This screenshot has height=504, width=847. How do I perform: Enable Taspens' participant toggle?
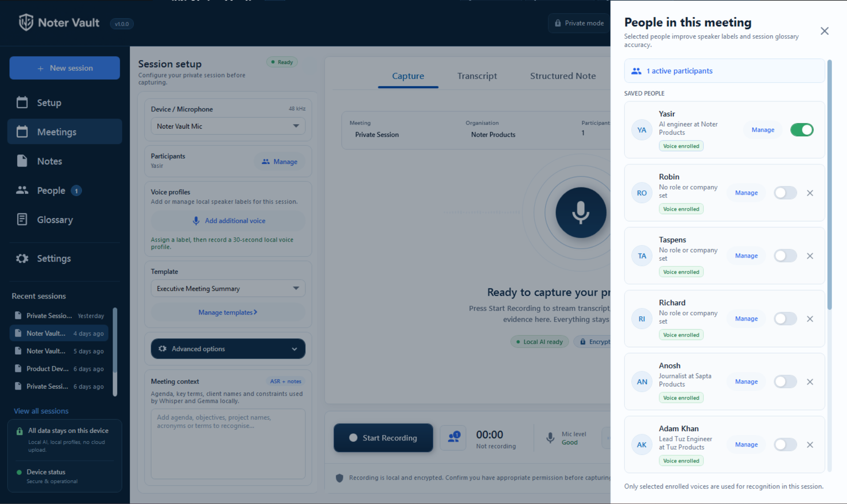(x=785, y=256)
